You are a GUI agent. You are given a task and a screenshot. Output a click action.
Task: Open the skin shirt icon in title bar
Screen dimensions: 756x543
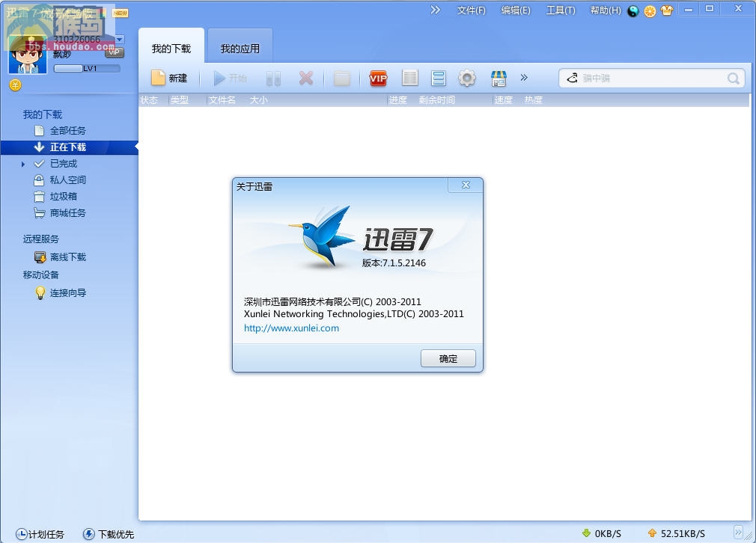(x=667, y=10)
